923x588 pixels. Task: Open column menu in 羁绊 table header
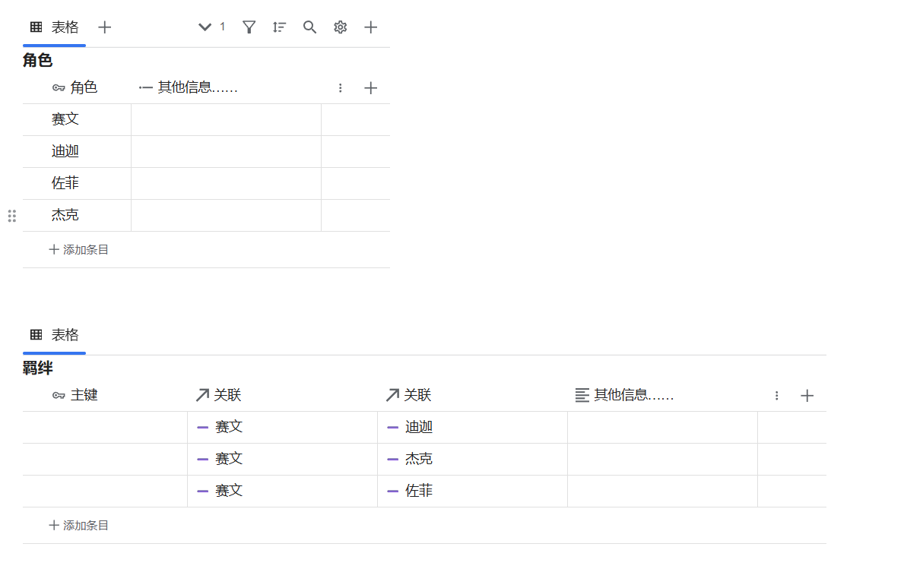(x=776, y=396)
